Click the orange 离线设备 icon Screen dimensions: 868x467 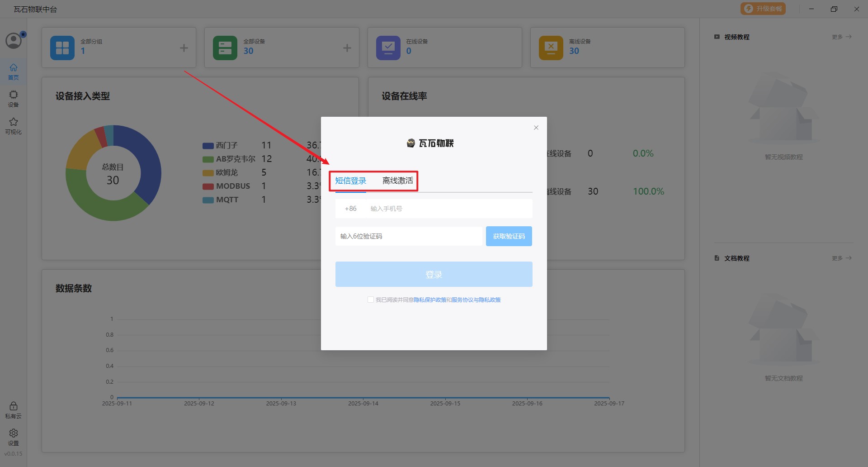coord(551,48)
